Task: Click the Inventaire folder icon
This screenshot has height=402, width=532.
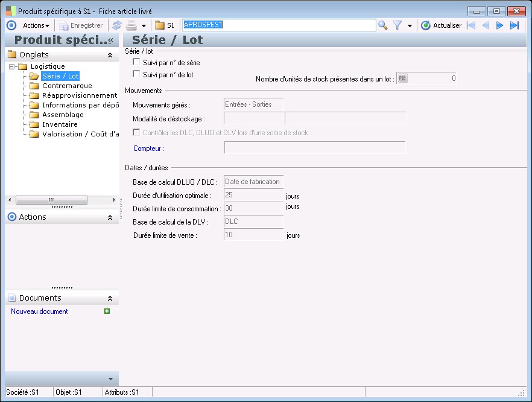Action: click(34, 124)
